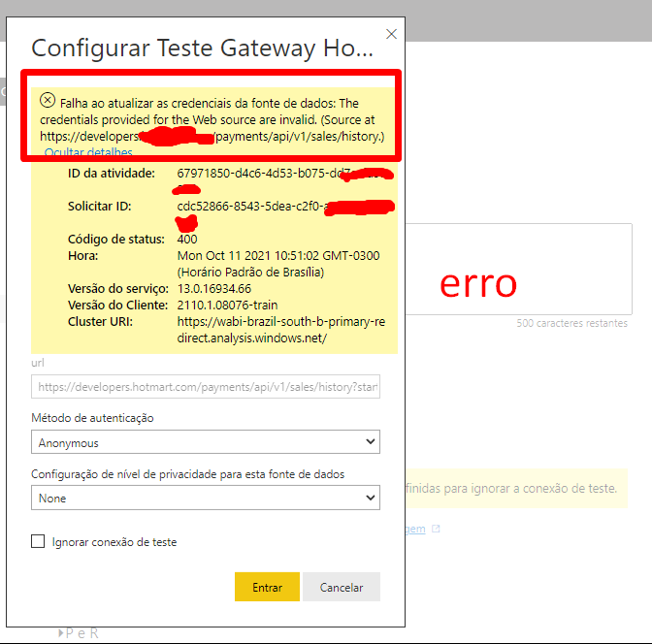Image resolution: width=652 pixels, height=644 pixels.
Task: Click the ID da atividade label
Action: pos(112,173)
